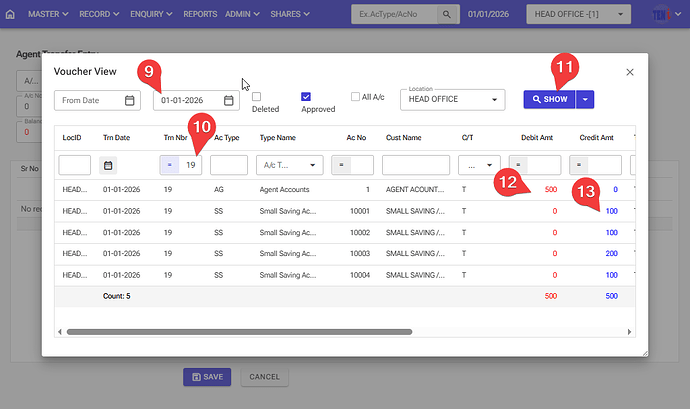Go to home via the house icon

click(10, 15)
